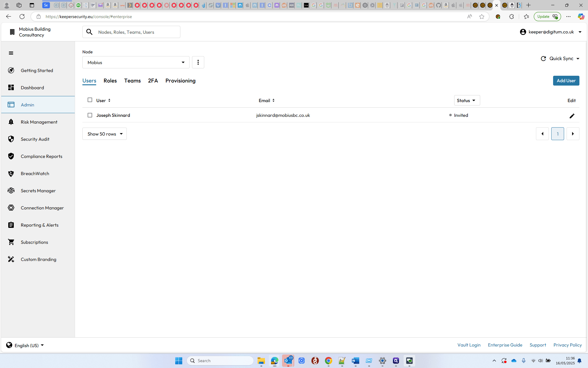
Task: Add page to favorites star icon
Action: point(482,17)
